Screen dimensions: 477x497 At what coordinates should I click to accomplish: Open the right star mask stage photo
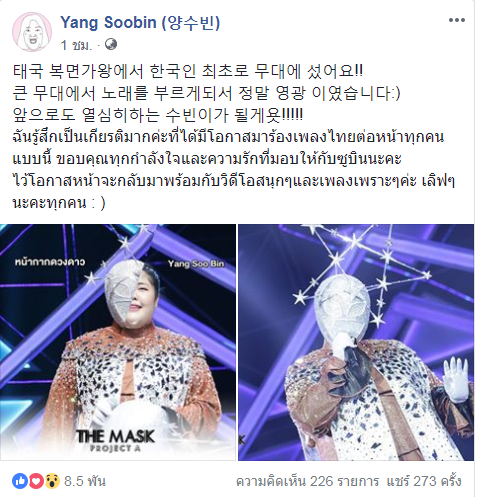tap(356, 342)
